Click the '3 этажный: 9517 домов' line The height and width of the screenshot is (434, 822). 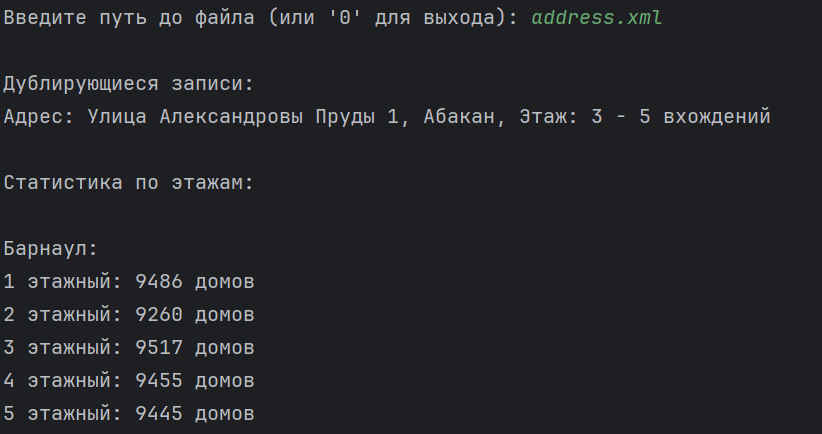(x=129, y=348)
